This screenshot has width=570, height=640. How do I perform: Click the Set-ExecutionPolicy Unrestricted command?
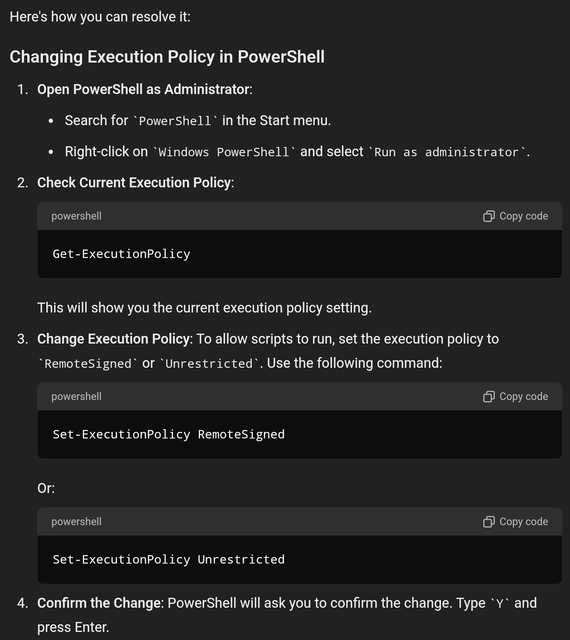click(169, 560)
